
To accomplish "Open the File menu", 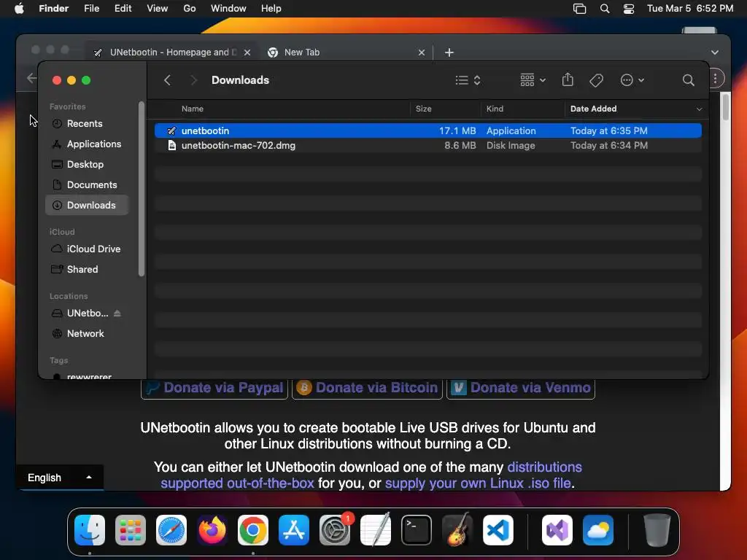I will coord(91,9).
